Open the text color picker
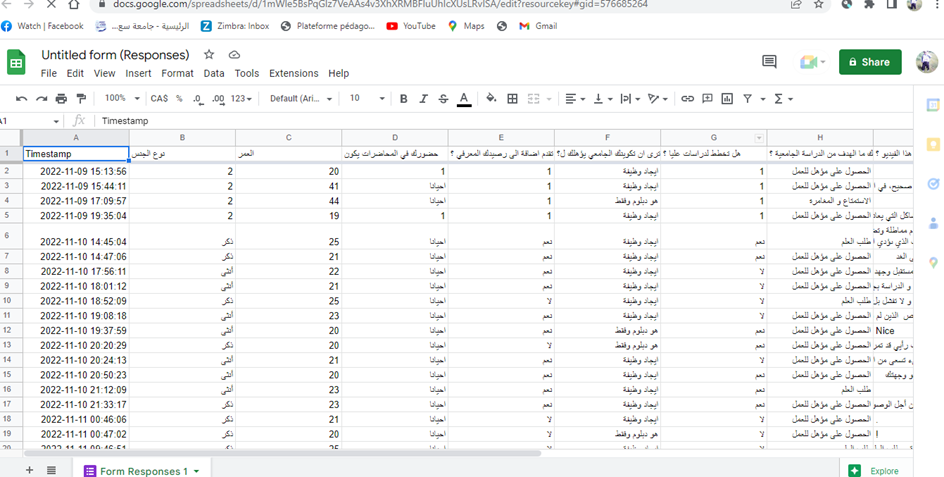The height and width of the screenshot is (477, 944). pos(464,99)
